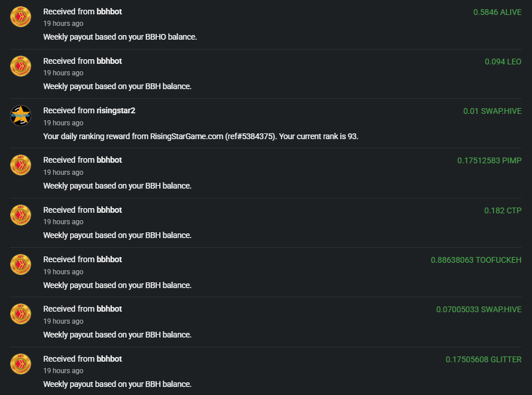Click the bbhbot avatar beside the ALIVE payout

(x=21, y=16)
